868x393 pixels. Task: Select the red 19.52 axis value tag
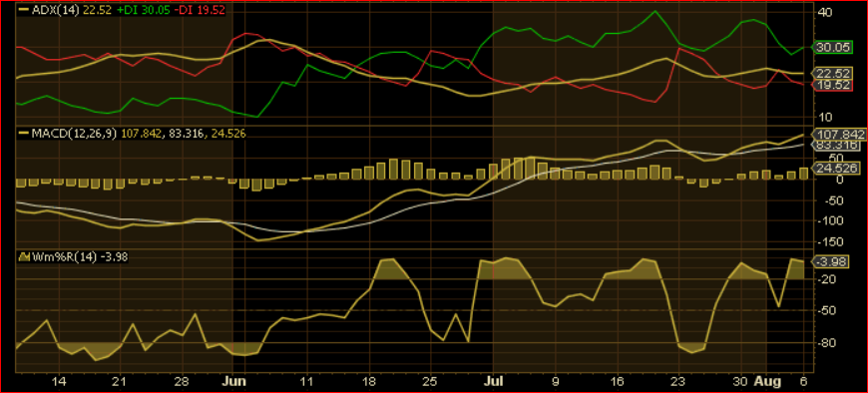(832, 85)
